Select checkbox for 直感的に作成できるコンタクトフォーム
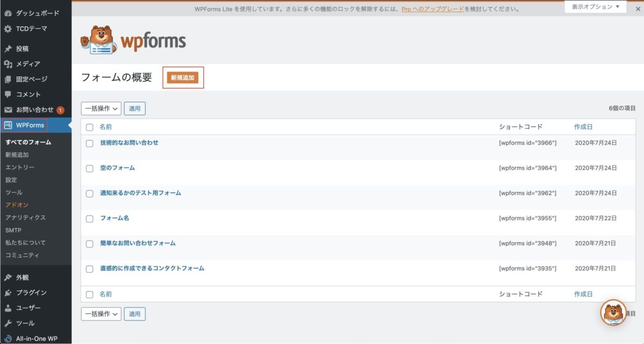Image resolution: width=644 pixels, height=344 pixels. (x=90, y=269)
